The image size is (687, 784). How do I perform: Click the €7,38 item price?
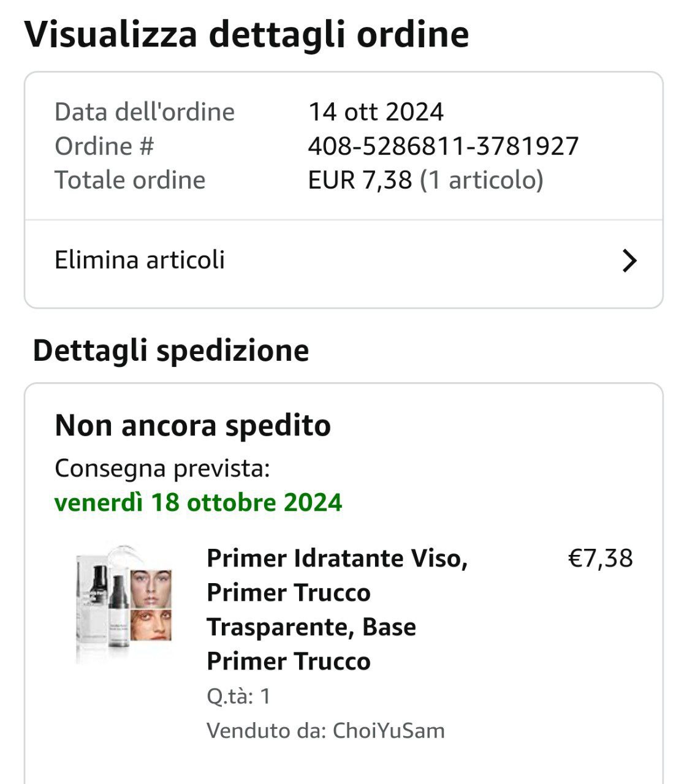pyautogui.click(x=600, y=559)
